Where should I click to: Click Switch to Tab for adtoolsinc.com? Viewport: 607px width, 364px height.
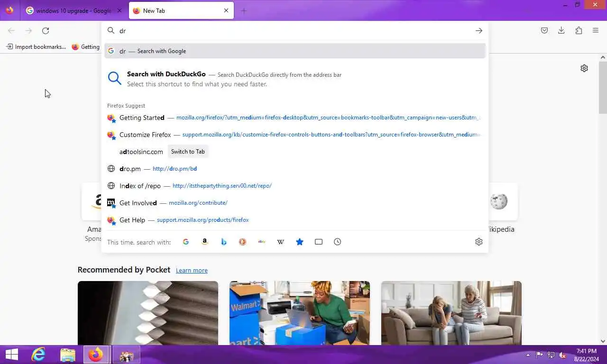point(188,152)
